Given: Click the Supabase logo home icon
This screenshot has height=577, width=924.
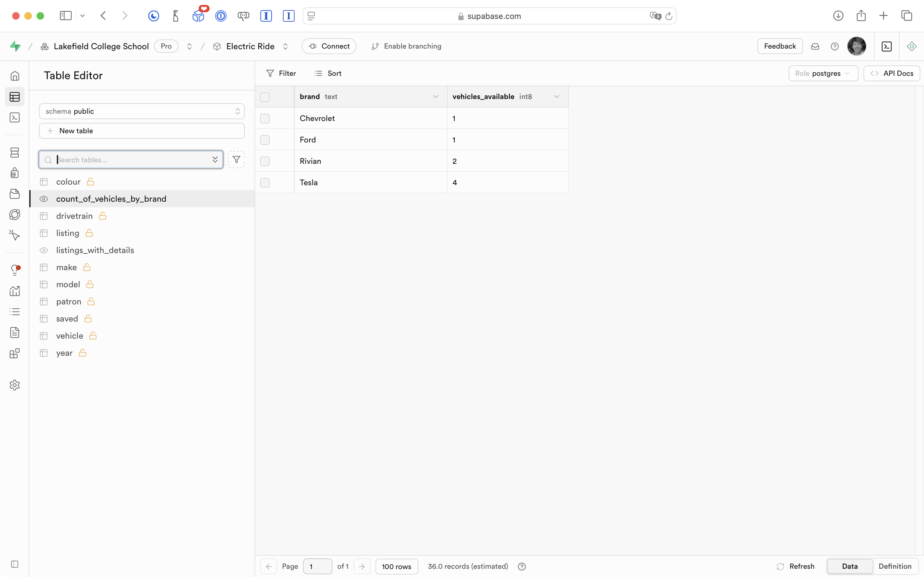Looking at the screenshot, I should pyautogui.click(x=15, y=46).
